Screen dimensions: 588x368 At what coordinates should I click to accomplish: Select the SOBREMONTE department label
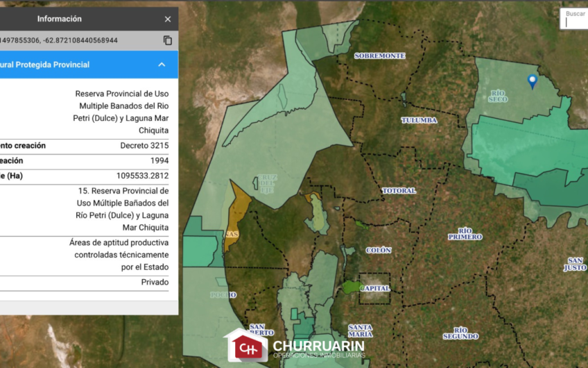pyautogui.click(x=379, y=56)
